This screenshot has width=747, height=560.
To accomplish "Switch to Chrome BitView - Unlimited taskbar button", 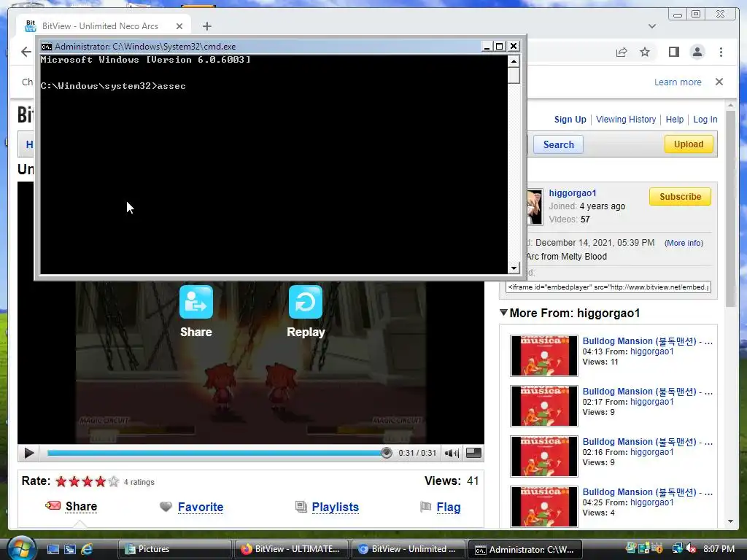I will [408, 549].
